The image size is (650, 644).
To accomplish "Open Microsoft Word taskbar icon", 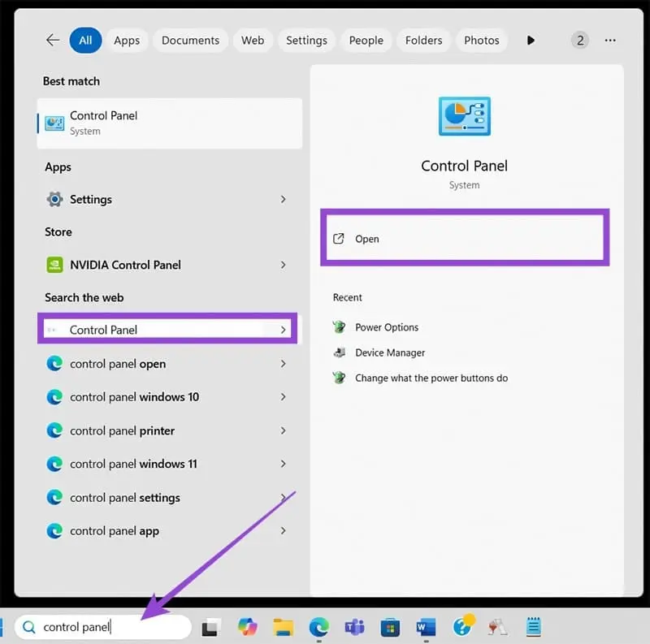I will [426, 627].
